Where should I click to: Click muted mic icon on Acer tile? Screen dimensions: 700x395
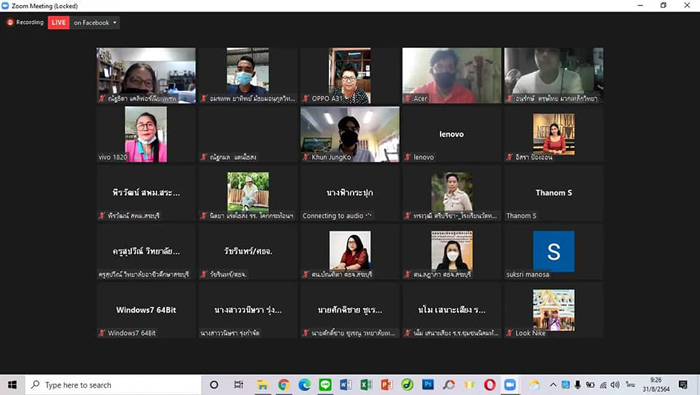[408, 98]
